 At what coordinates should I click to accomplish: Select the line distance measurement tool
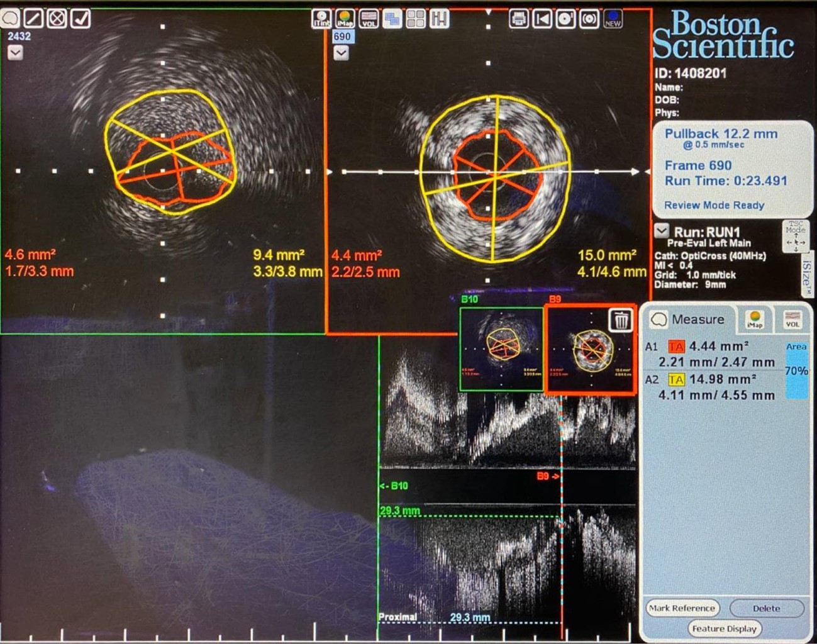(33, 18)
